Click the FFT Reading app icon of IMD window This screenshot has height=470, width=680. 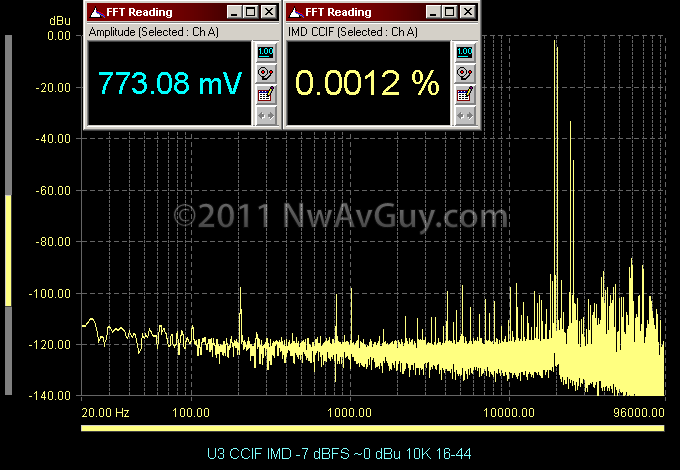point(296,12)
